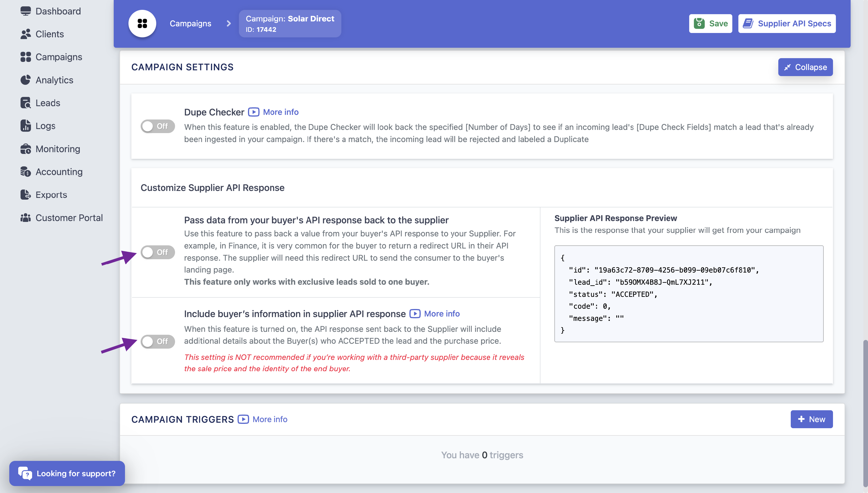Screen dimensions: 868x493
Task: Click the Monitoring briefcase clock icon
Action: coord(25,149)
